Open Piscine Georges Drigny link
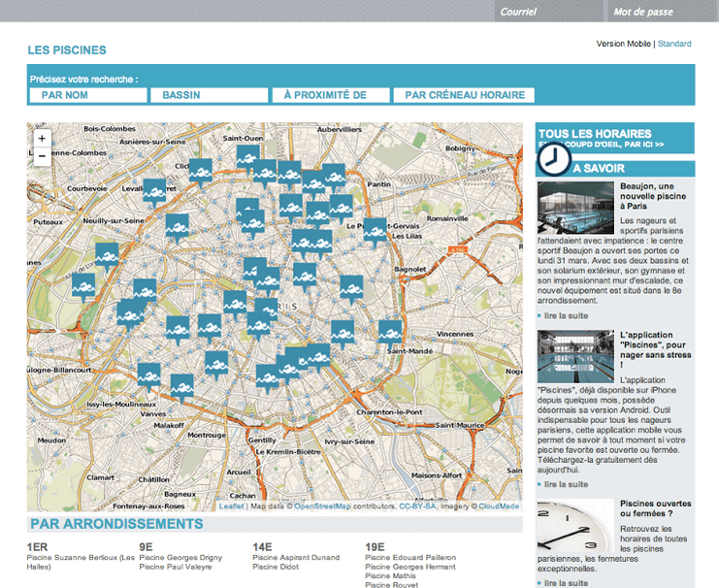719x588 pixels. click(180, 558)
